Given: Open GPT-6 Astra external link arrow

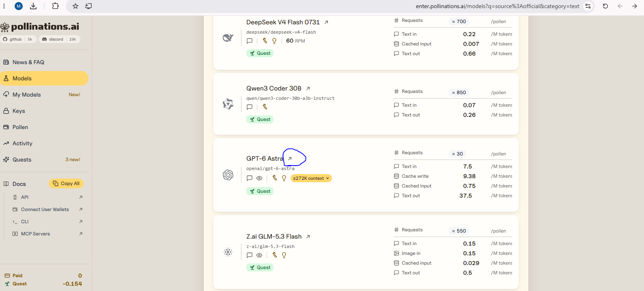Looking at the screenshot, I should 290,159.
